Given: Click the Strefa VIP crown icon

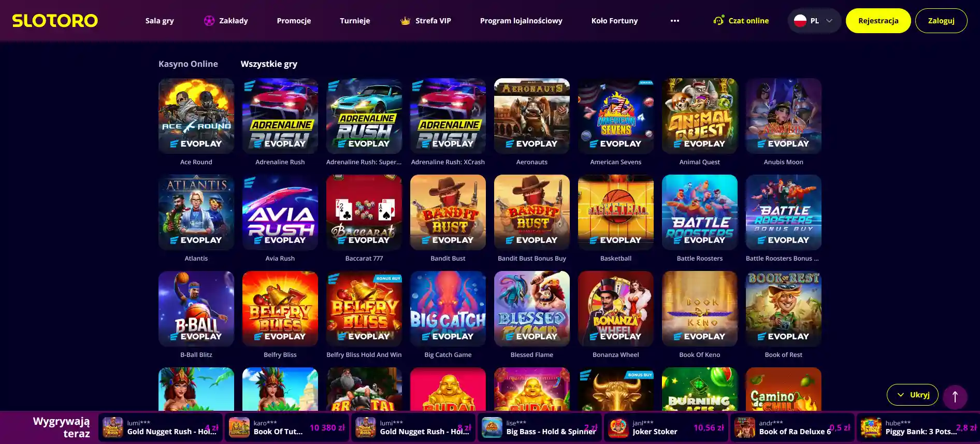Looking at the screenshot, I should click(406, 21).
